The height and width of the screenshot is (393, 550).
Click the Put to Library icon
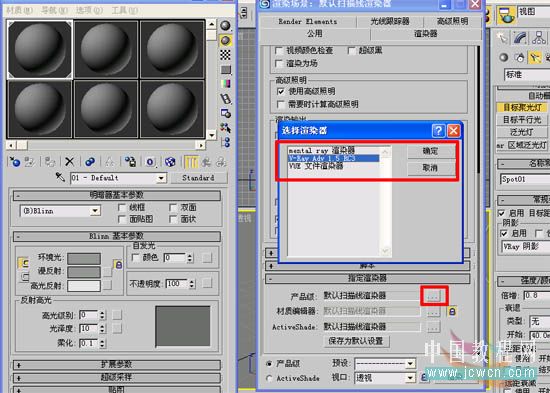(x=130, y=162)
